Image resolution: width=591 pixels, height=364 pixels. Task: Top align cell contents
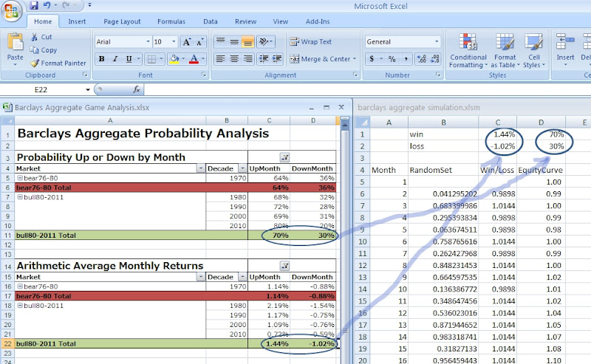tap(220, 41)
